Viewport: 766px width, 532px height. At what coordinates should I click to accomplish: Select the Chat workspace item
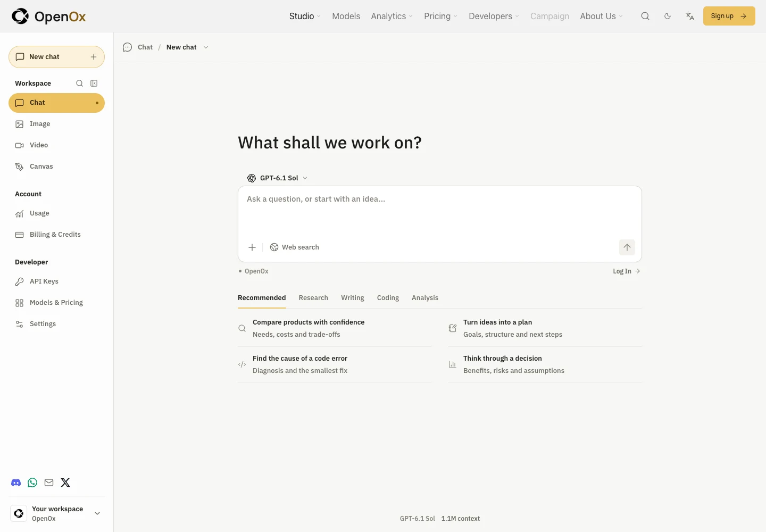point(56,103)
